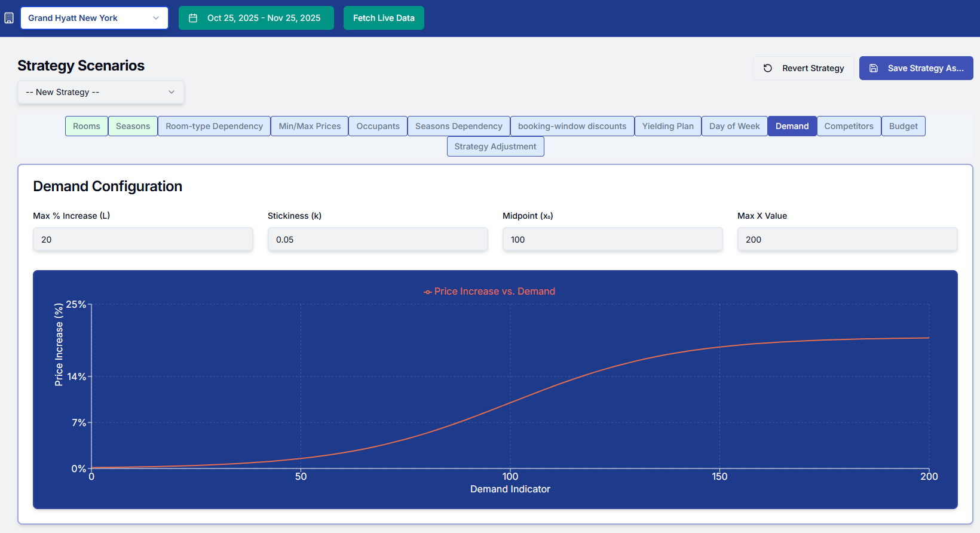This screenshot has height=533, width=980.
Task: Click the save disk icon
Action: (874, 68)
